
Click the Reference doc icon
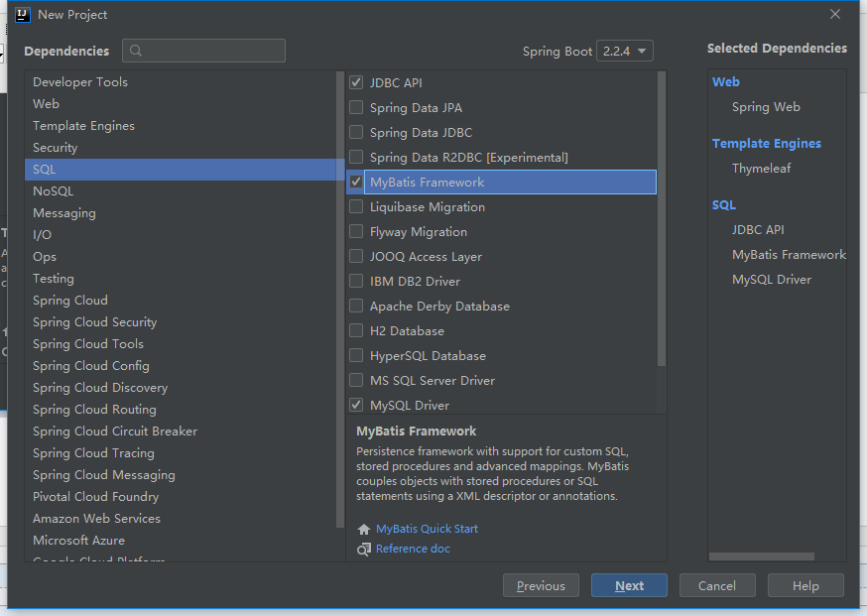point(364,549)
